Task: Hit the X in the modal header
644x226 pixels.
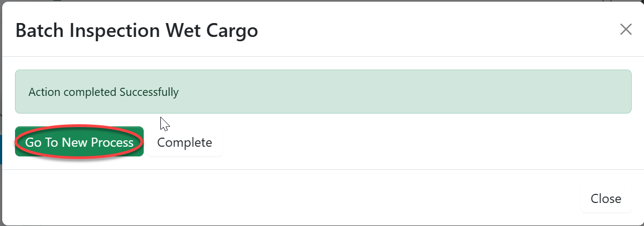Action: (x=626, y=29)
